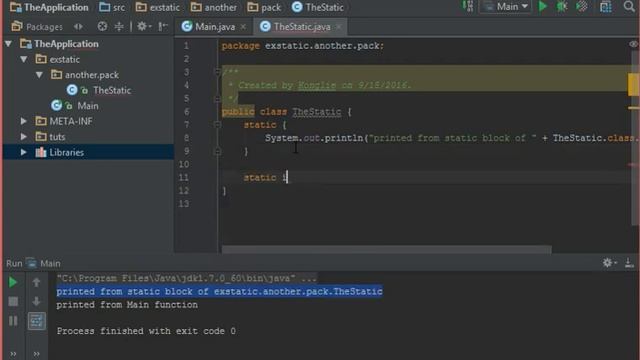Click line number 10 in gutter
This screenshot has width=640, height=360.
pyautogui.click(x=184, y=164)
